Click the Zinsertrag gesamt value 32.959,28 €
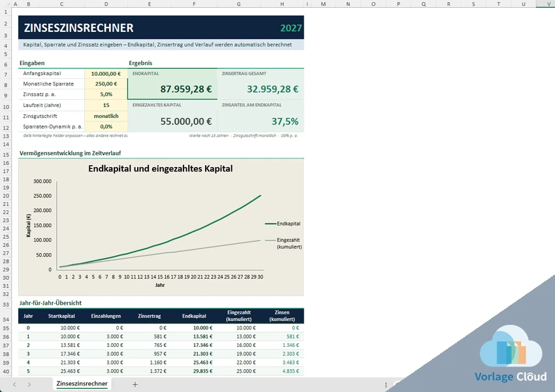Viewport: 555px width, 392px height. (x=272, y=89)
